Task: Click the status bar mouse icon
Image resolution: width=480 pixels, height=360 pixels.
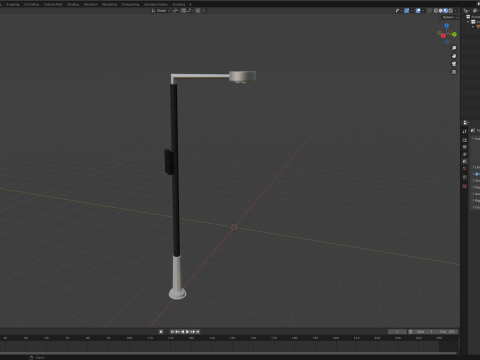Action: [x=31, y=357]
